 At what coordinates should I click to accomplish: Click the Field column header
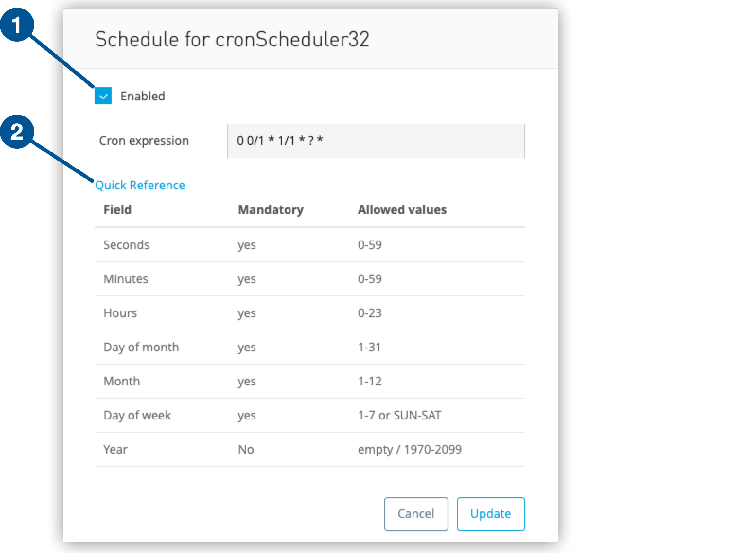[x=117, y=210]
